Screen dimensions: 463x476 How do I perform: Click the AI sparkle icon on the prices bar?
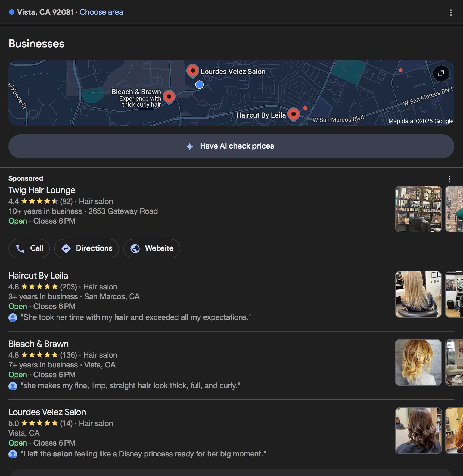coord(190,146)
